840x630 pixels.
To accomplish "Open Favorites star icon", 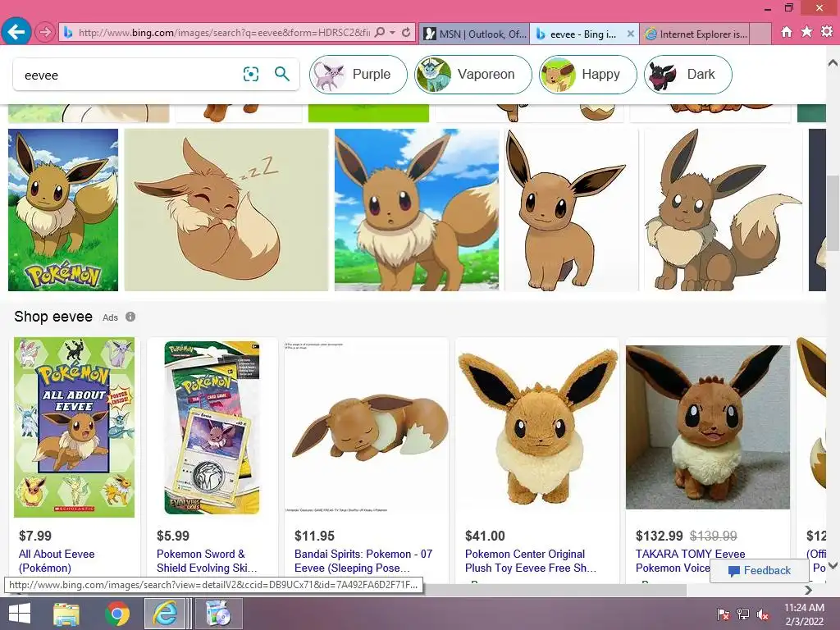I will (x=806, y=32).
